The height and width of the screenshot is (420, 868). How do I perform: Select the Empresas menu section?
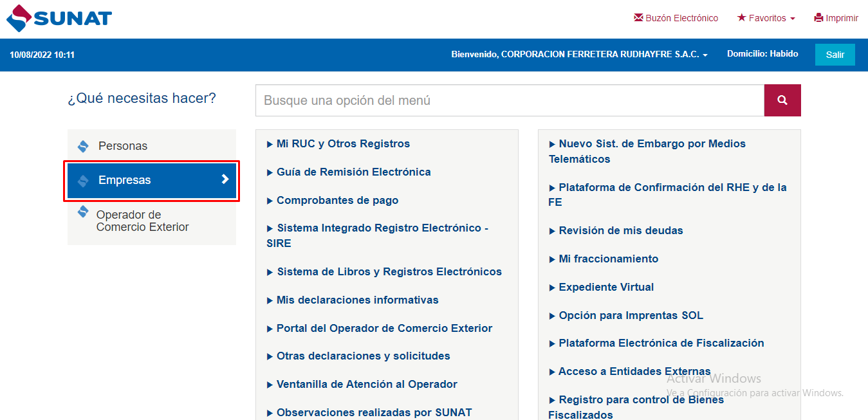(152, 180)
